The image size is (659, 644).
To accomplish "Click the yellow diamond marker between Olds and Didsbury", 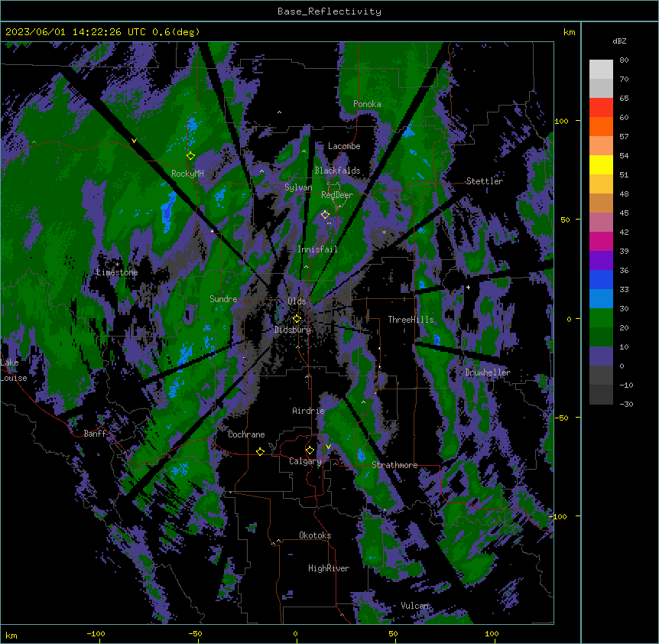I will [x=297, y=318].
